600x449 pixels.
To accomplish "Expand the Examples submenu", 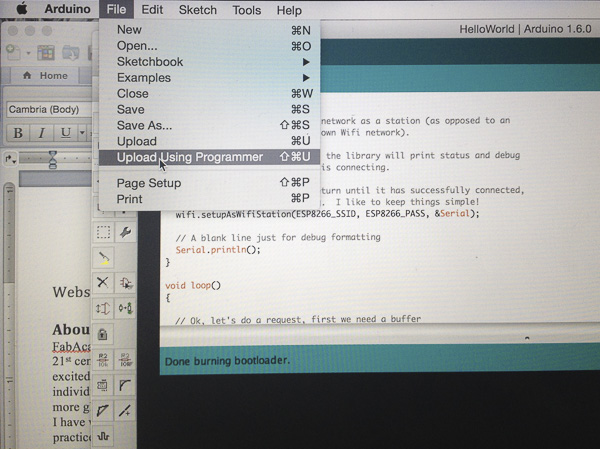I will [x=209, y=78].
